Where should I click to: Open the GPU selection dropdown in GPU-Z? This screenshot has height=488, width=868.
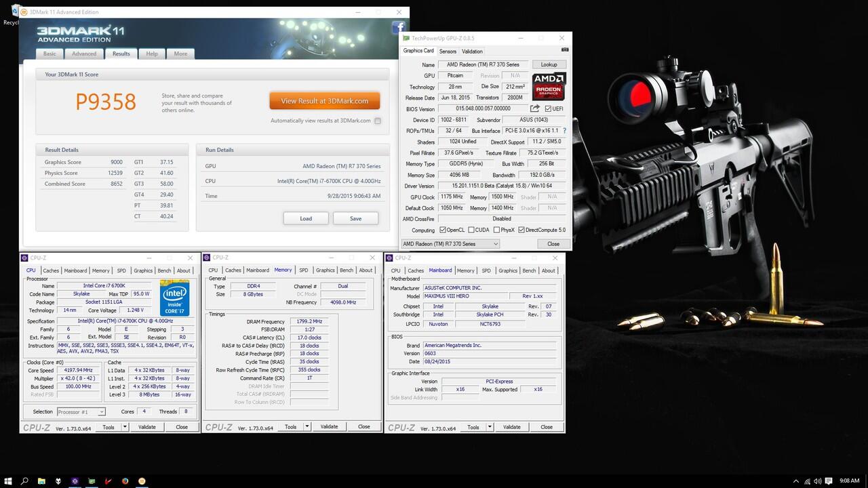[x=450, y=243]
